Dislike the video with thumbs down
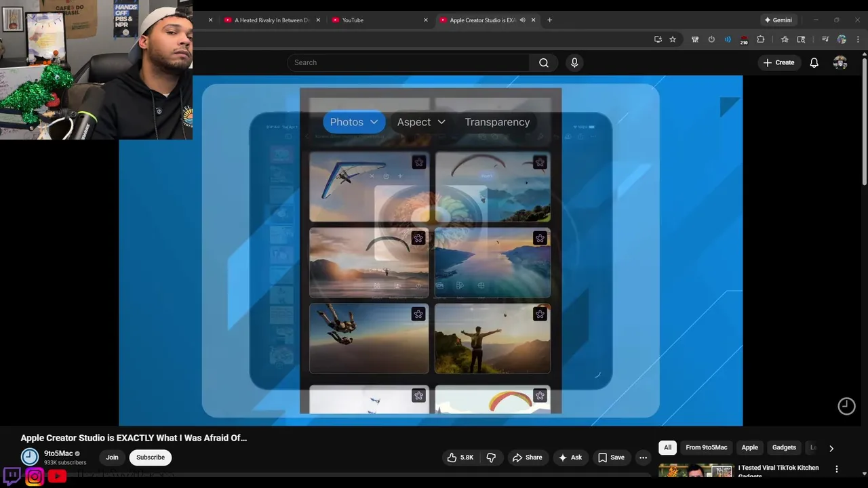868x488 pixels. click(491, 457)
